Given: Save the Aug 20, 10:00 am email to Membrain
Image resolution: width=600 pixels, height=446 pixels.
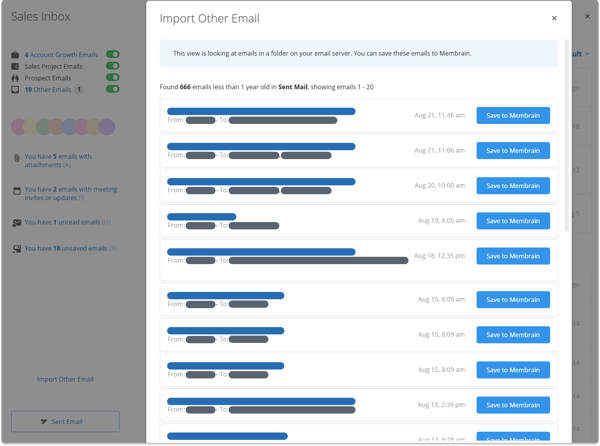Looking at the screenshot, I should point(513,186).
